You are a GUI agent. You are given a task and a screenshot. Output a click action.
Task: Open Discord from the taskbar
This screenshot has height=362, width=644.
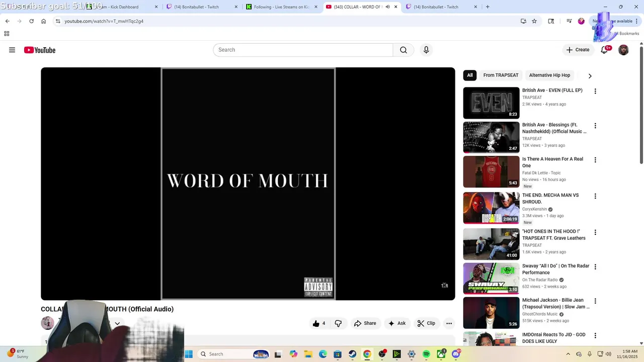tap(456, 354)
